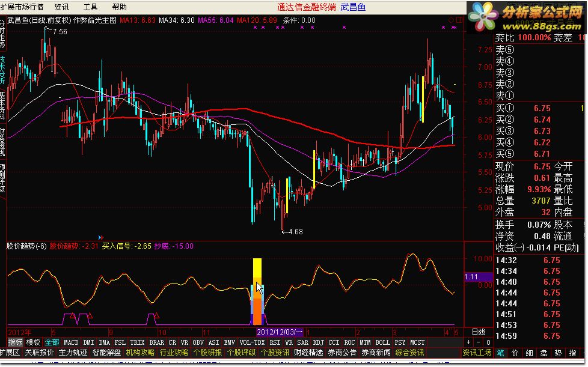Switch to the 技术分析 side tab
Image resolution: width=588 pixels, height=367 pixels.
click(2, 70)
